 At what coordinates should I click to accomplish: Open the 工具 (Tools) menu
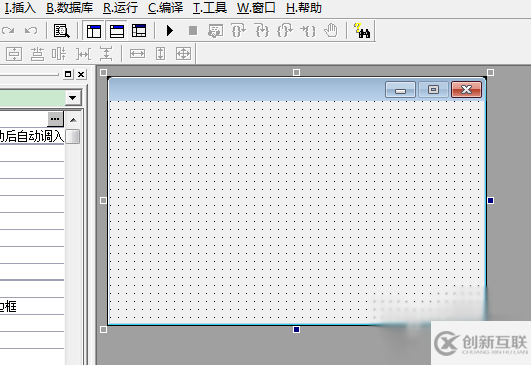pos(210,8)
